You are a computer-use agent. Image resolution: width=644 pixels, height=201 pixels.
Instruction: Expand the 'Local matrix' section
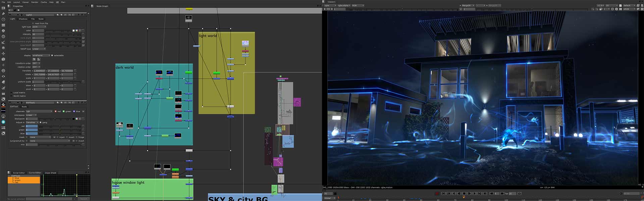click(11, 93)
